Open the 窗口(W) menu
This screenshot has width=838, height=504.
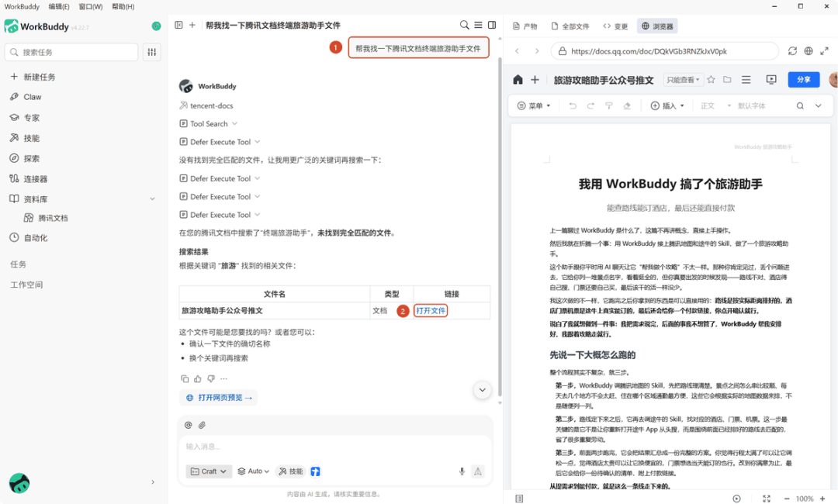point(90,6)
